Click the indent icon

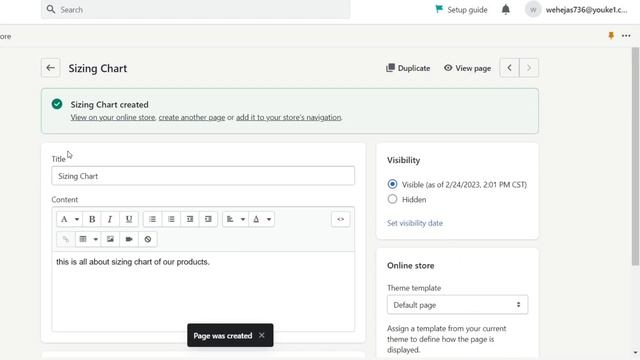tap(208, 219)
